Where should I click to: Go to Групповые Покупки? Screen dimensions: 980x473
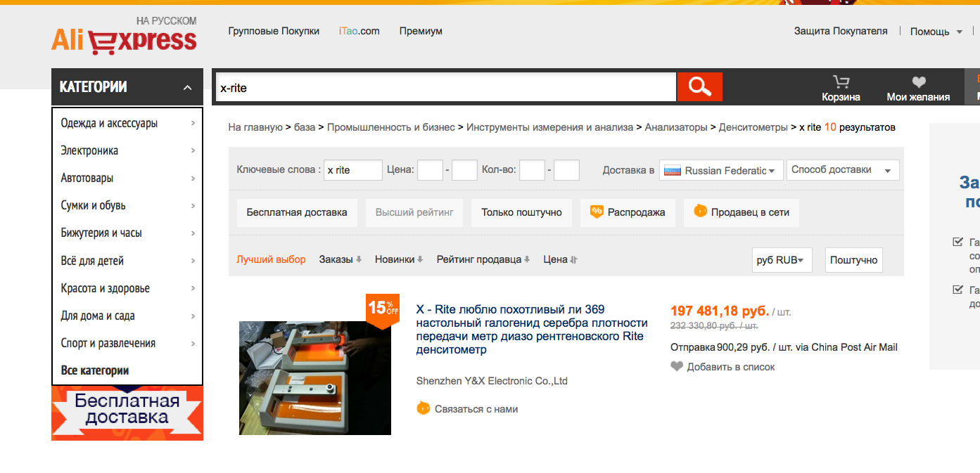coord(274,31)
